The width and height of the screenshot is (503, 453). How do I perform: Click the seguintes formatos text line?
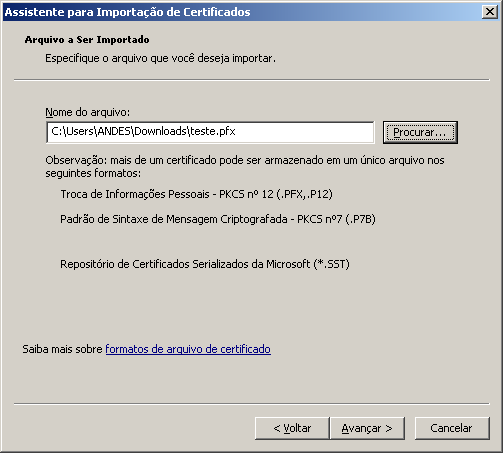93,173
